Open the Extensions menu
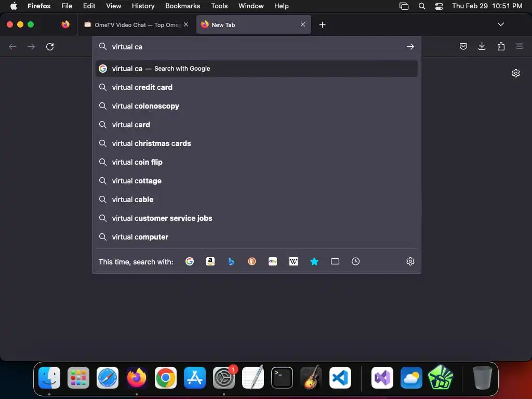The height and width of the screenshot is (399, 532). pos(501,46)
